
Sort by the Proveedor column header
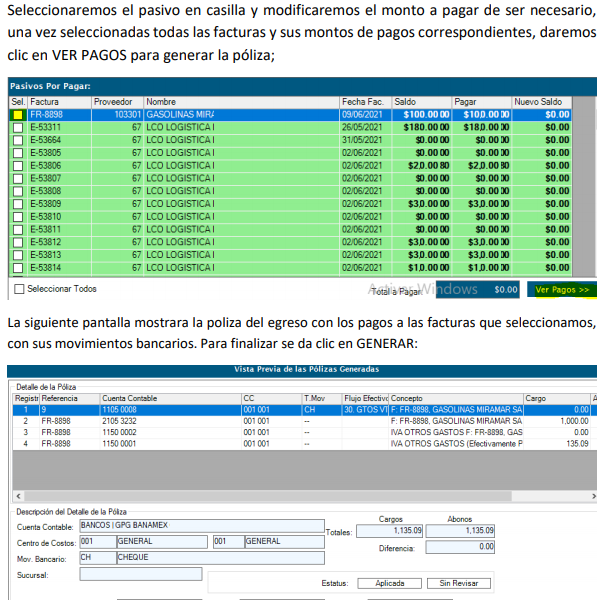[x=117, y=102]
